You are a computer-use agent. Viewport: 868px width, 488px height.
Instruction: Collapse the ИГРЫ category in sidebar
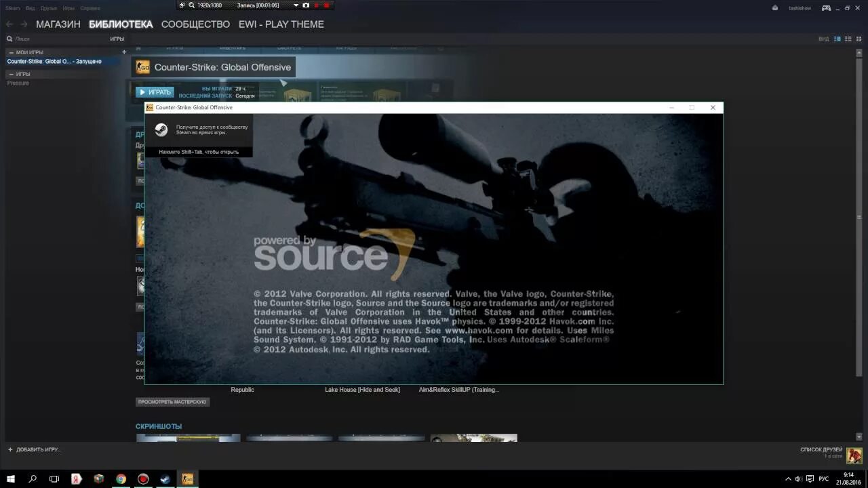11,74
